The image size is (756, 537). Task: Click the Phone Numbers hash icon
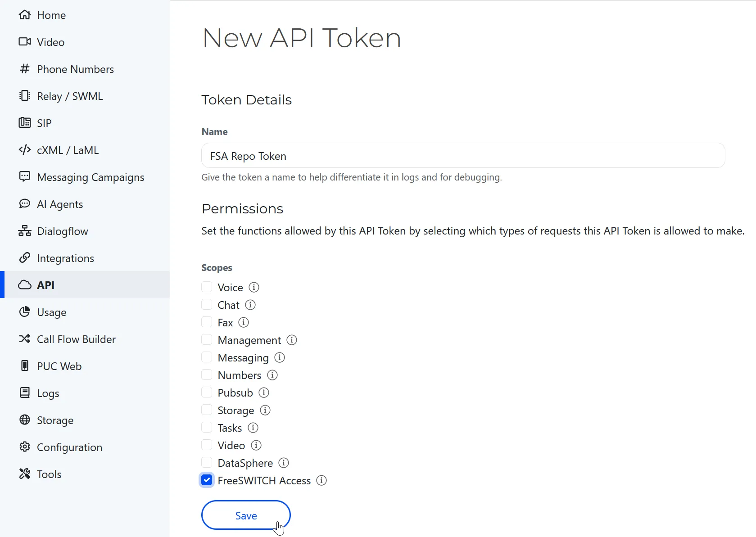[25, 69]
